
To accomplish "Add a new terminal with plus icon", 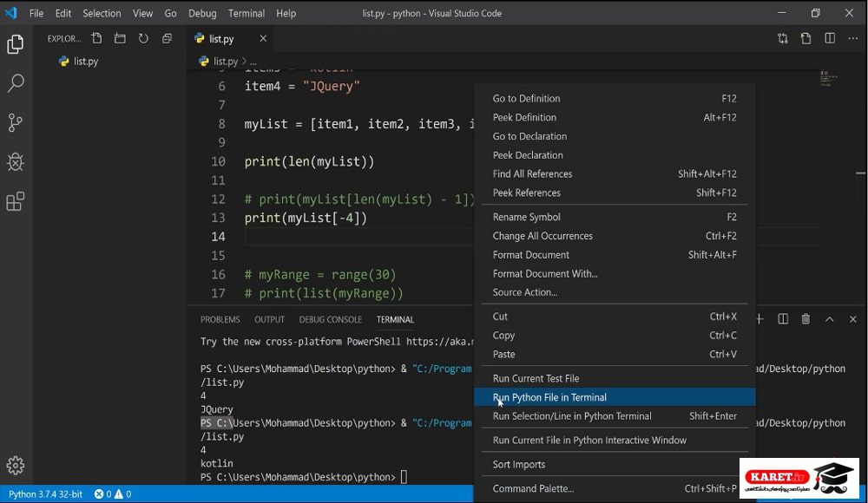I will click(x=759, y=319).
